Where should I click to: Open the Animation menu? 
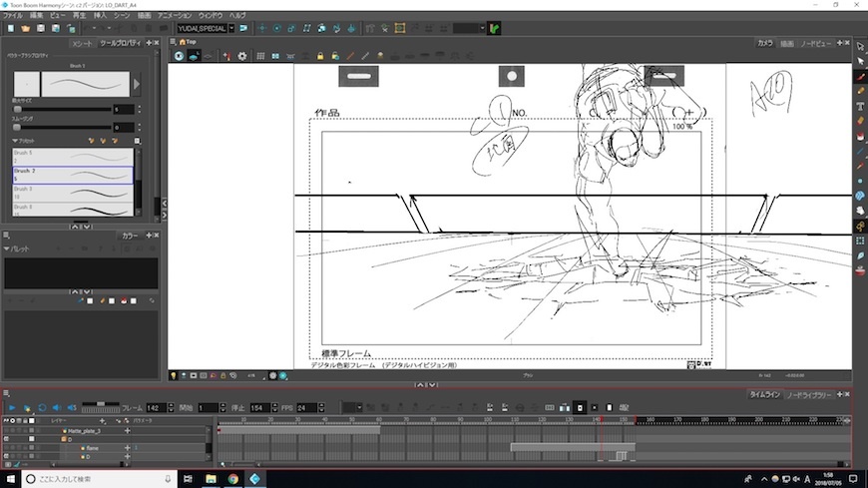click(175, 16)
